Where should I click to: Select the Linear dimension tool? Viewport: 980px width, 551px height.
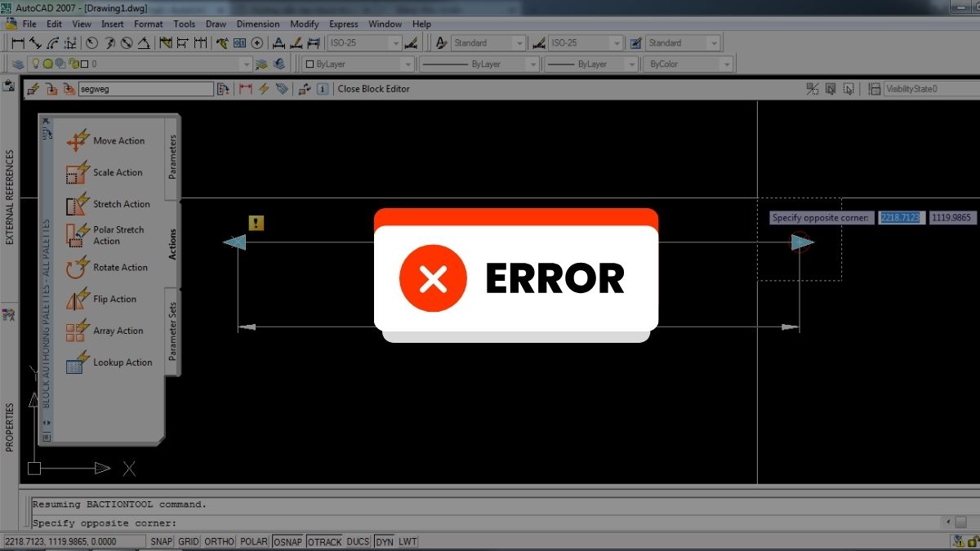coord(17,42)
